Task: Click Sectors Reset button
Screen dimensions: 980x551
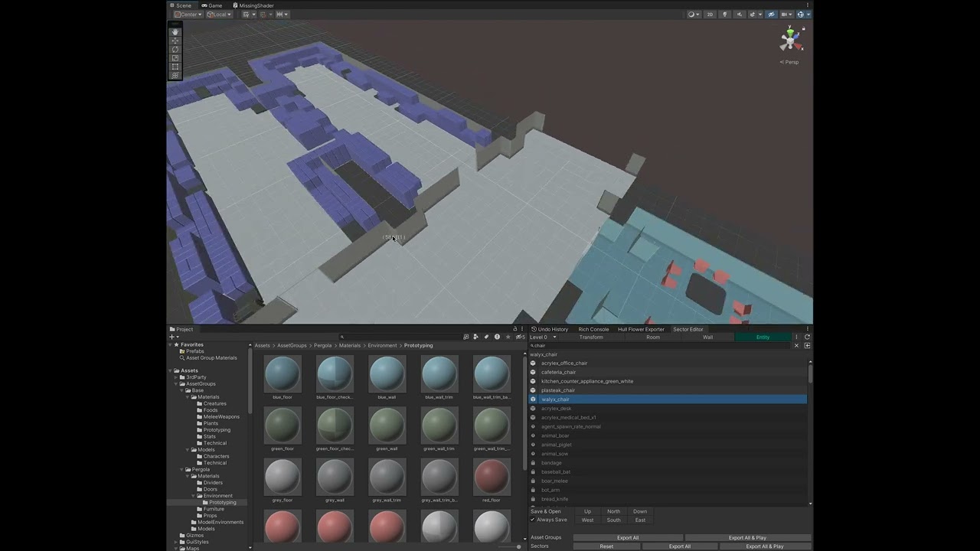Action: point(606,546)
